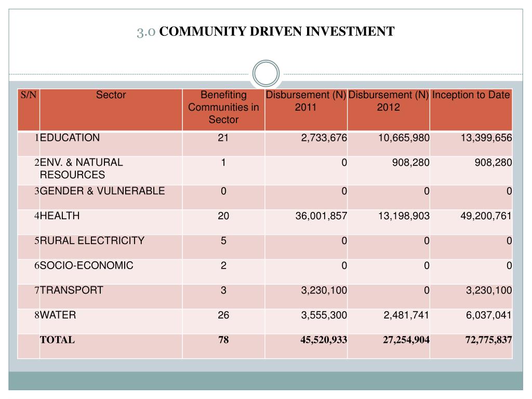Image resolution: width=532 pixels, height=399 pixels.
Task: Select Water's 2012 value "2,481,741"
Action: pos(406,315)
